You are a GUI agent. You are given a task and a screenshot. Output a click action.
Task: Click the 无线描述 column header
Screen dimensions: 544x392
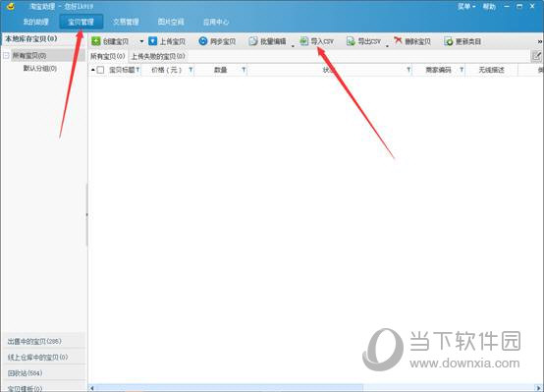(491, 70)
